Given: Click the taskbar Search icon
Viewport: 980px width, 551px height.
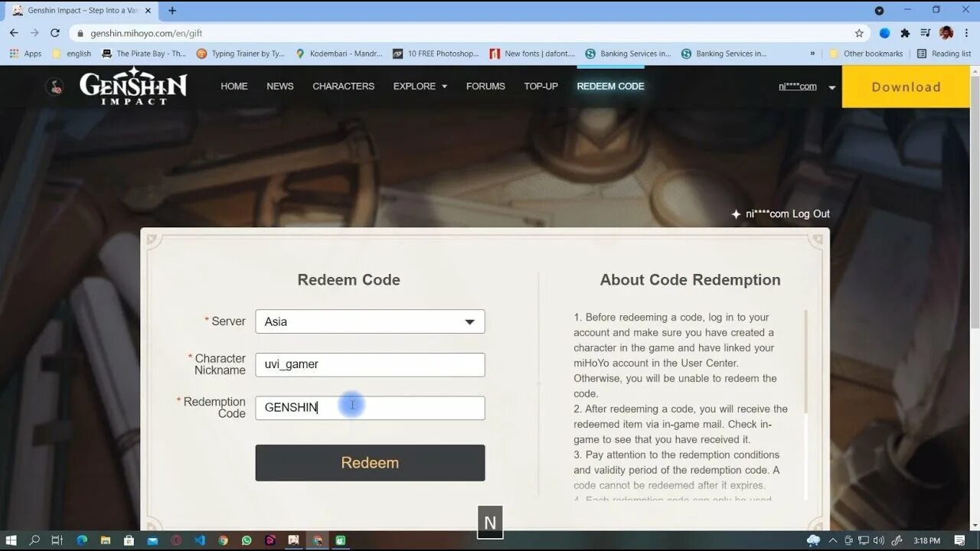Looking at the screenshot, I should [34, 540].
